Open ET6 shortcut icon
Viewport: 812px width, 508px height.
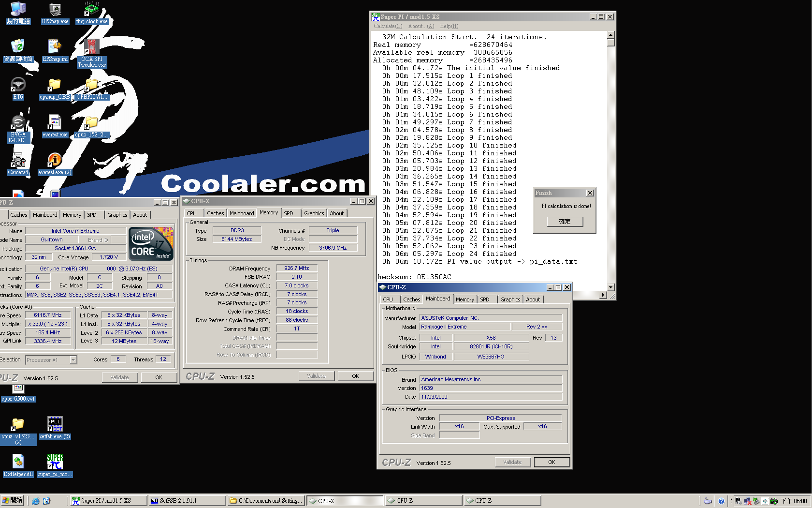click(x=18, y=89)
